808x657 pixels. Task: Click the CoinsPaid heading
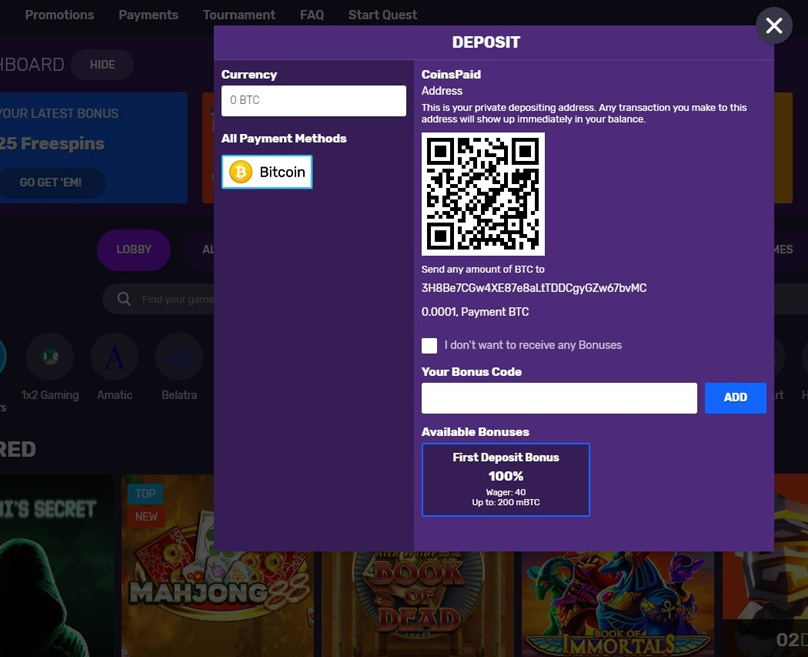(451, 75)
